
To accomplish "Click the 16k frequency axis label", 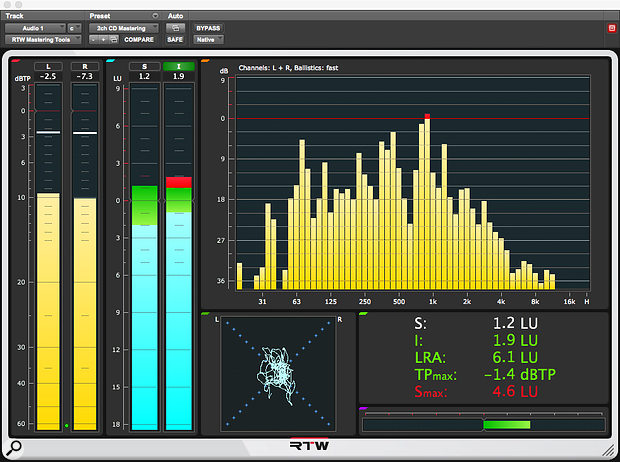I will point(569,301).
